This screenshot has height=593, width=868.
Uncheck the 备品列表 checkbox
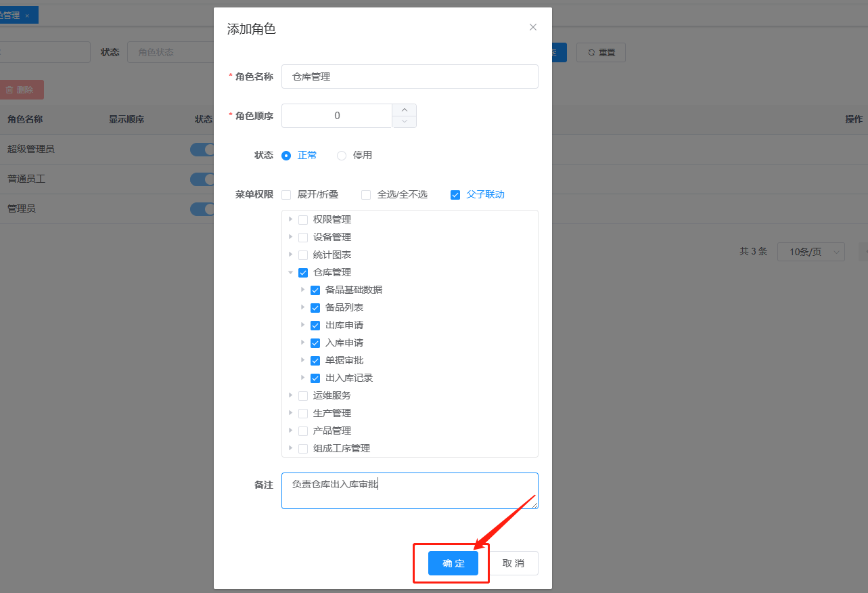[x=315, y=308]
